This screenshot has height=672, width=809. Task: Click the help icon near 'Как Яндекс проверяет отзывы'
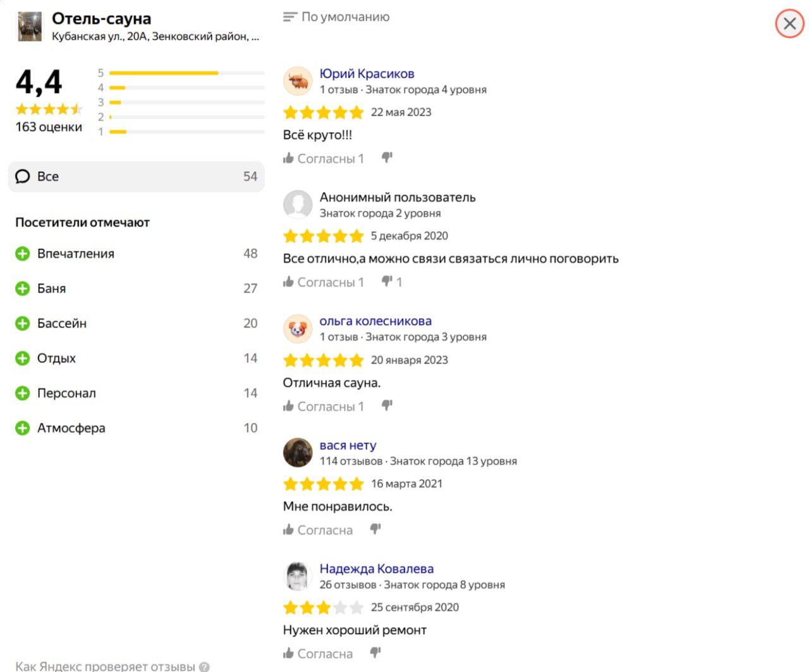click(204, 666)
